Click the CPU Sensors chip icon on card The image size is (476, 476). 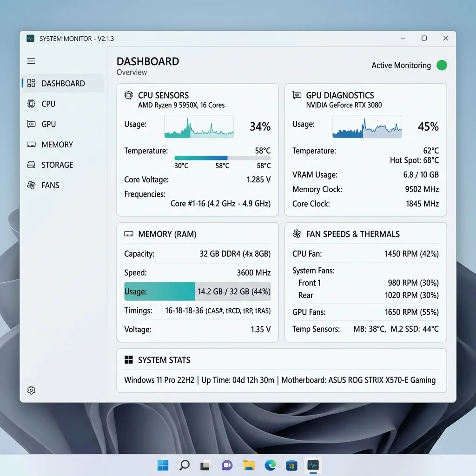[x=129, y=95]
